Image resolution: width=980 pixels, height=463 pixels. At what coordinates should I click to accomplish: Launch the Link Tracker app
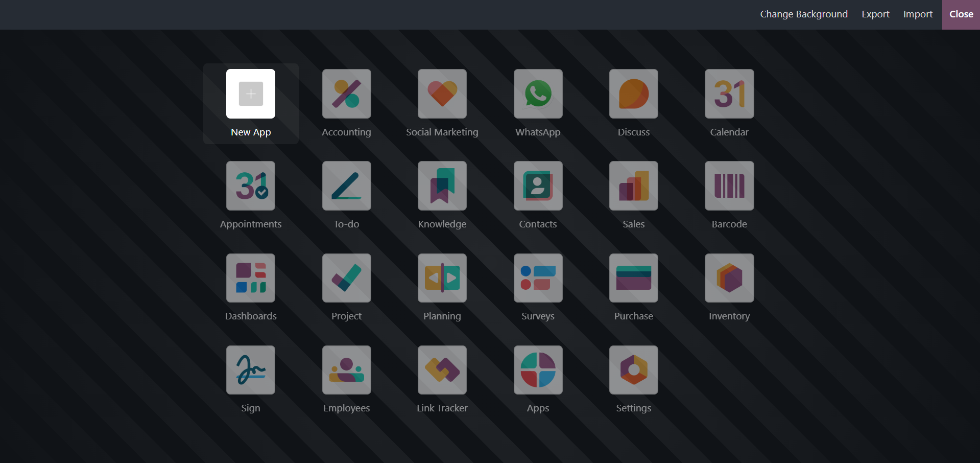442,370
